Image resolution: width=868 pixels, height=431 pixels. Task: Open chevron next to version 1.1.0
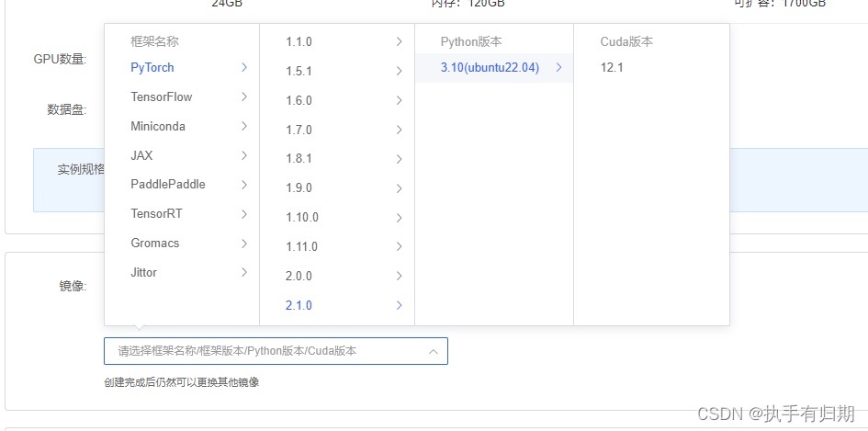pos(400,41)
